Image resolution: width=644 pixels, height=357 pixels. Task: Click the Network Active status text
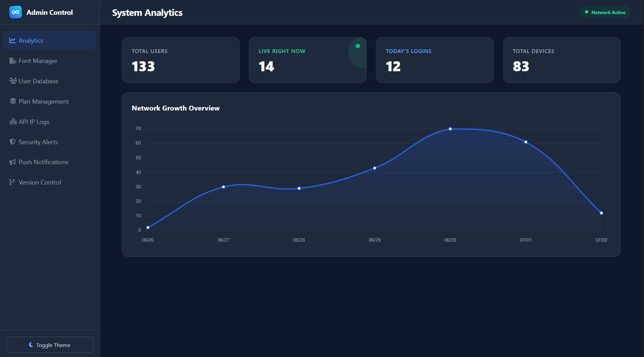click(608, 12)
